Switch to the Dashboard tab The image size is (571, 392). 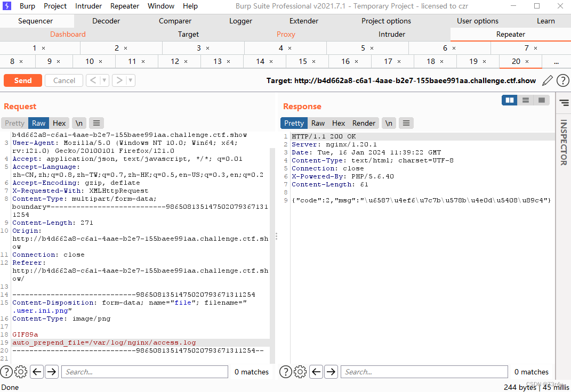[x=68, y=34]
